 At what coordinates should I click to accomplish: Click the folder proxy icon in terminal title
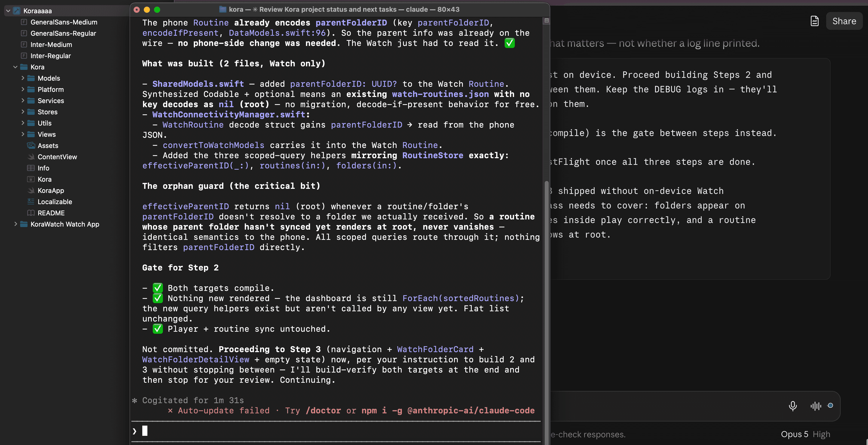click(223, 9)
